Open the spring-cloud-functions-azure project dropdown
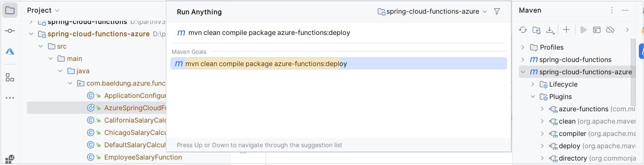Image resolution: width=644 pixels, height=165 pixels. (x=432, y=12)
